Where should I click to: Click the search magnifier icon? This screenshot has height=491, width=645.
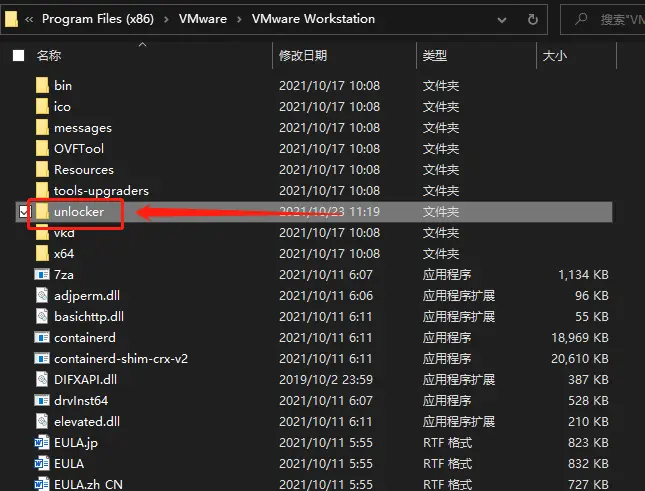click(x=581, y=19)
